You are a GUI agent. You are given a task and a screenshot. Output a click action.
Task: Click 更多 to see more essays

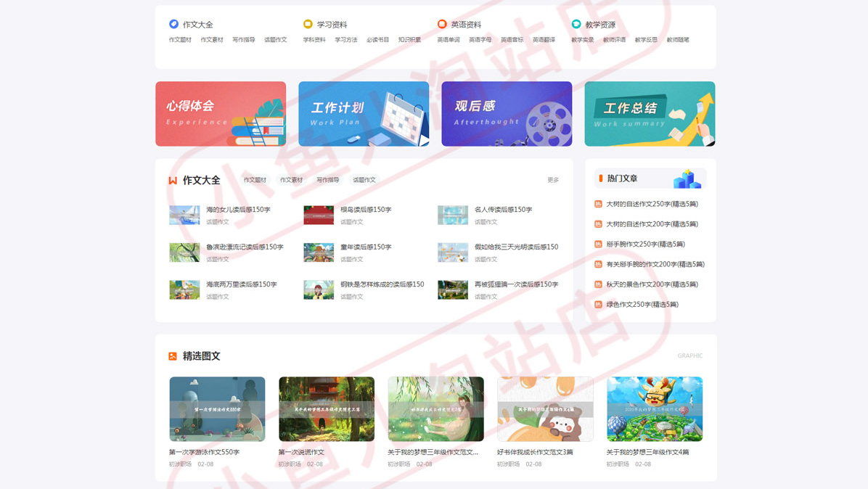pos(553,180)
